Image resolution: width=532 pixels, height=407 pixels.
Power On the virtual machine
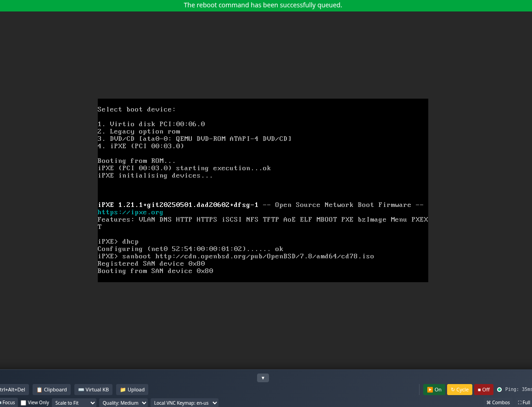pos(434,389)
